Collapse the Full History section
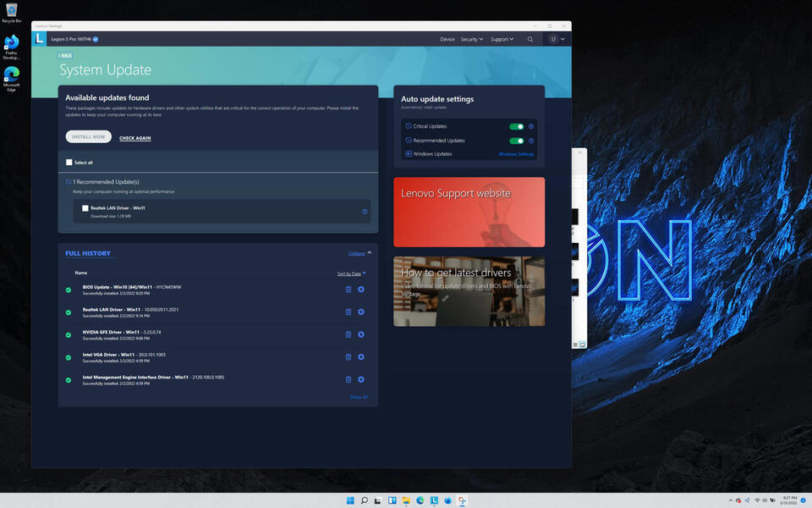Image resolution: width=812 pixels, height=508 pixels. pos(360,253)
